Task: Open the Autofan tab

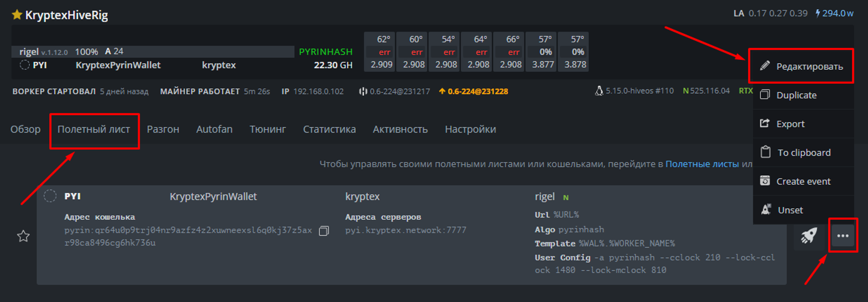Action: tap(214, 129)
